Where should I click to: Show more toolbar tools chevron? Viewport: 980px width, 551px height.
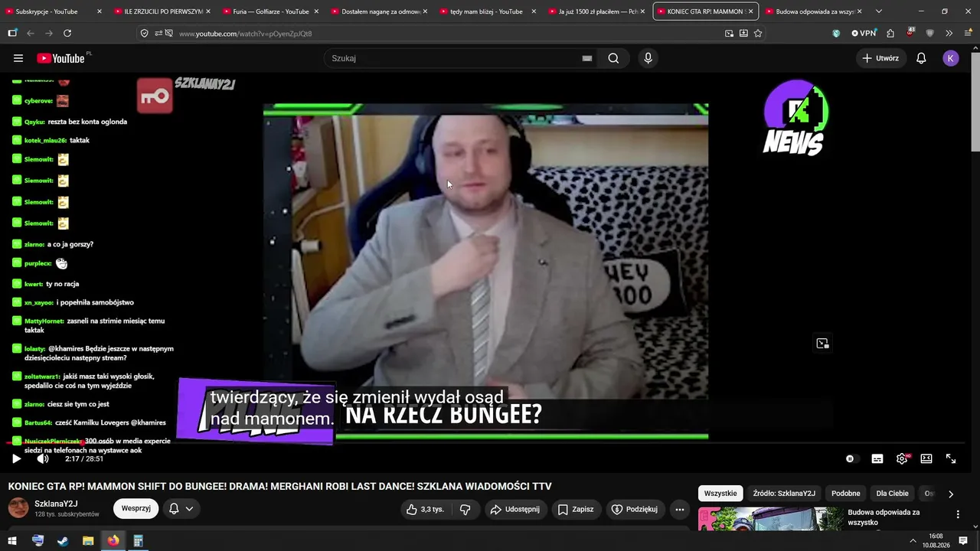tap(949, 33)
